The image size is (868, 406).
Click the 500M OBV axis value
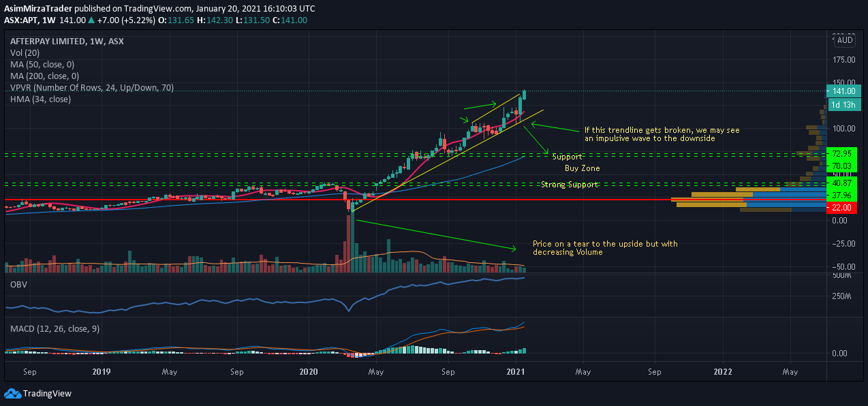(842, 276)
